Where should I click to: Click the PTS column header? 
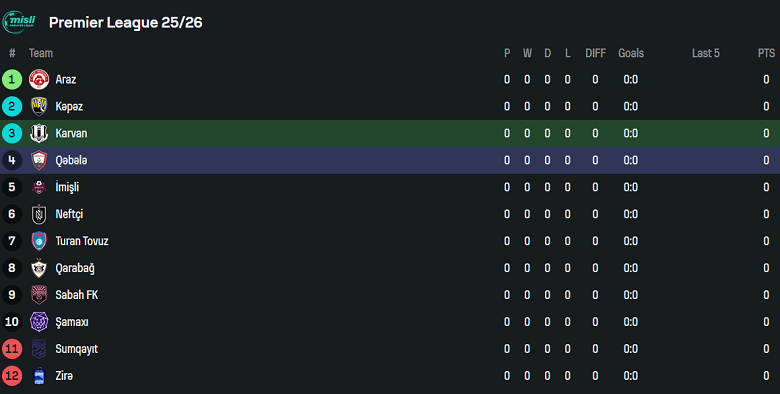pos(766,53)
